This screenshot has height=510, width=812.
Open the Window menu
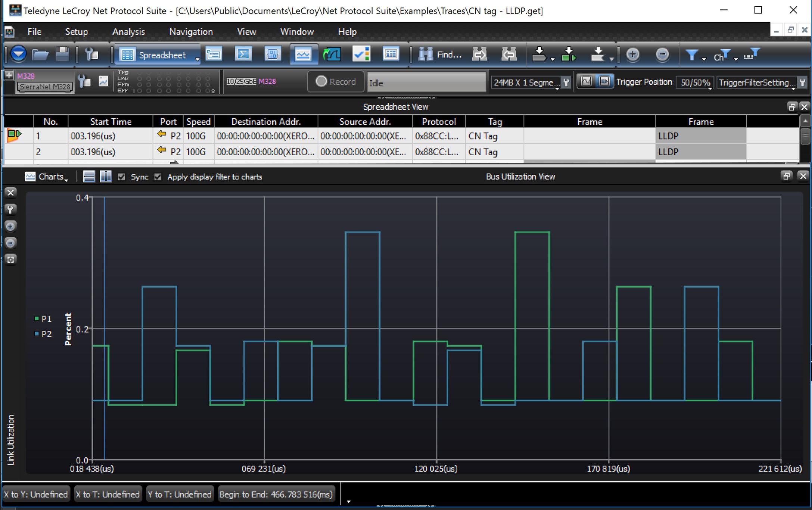point(297,32)
